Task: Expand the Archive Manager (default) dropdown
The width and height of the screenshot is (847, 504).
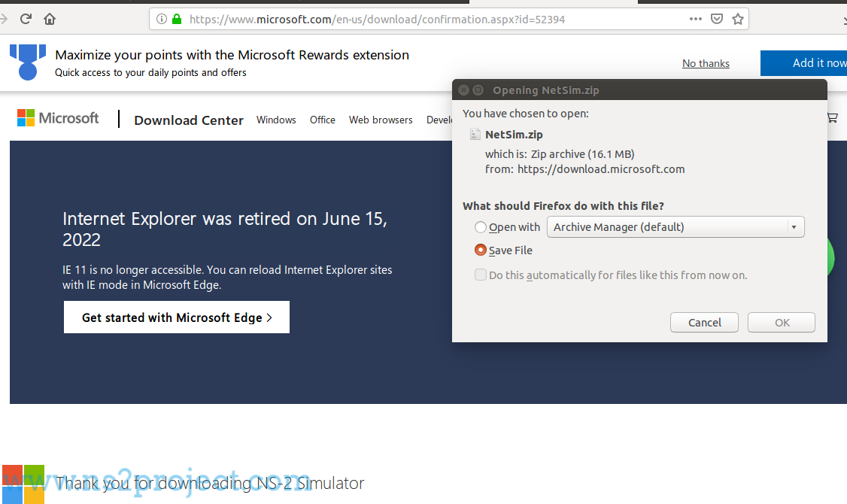Action: point(675,227)
